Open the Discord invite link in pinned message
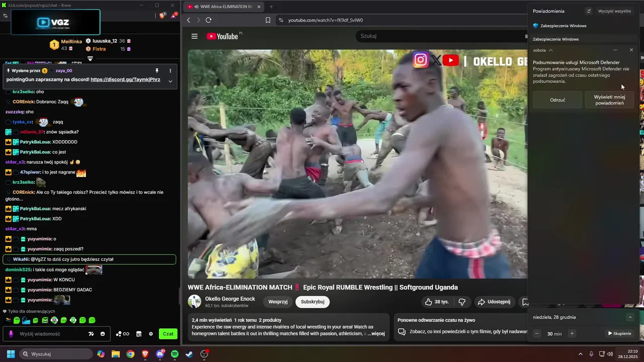The image size is (644, 362). coord(125,79)
